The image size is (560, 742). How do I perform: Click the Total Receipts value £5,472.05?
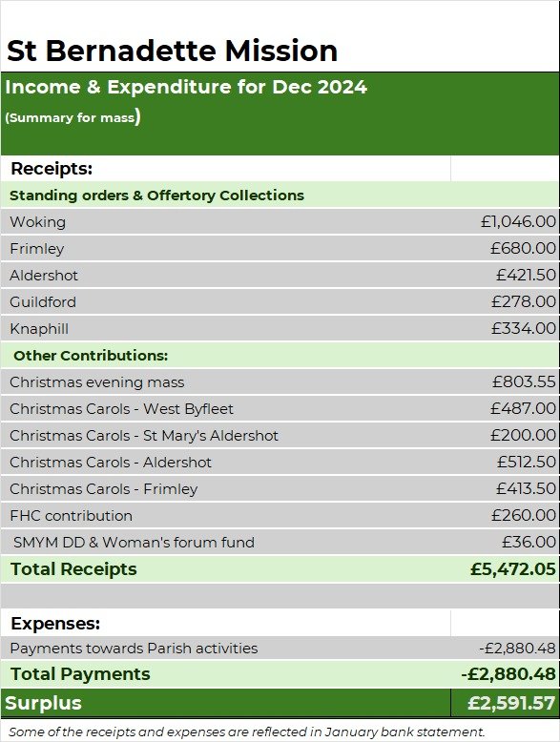(x=513, y=568)
